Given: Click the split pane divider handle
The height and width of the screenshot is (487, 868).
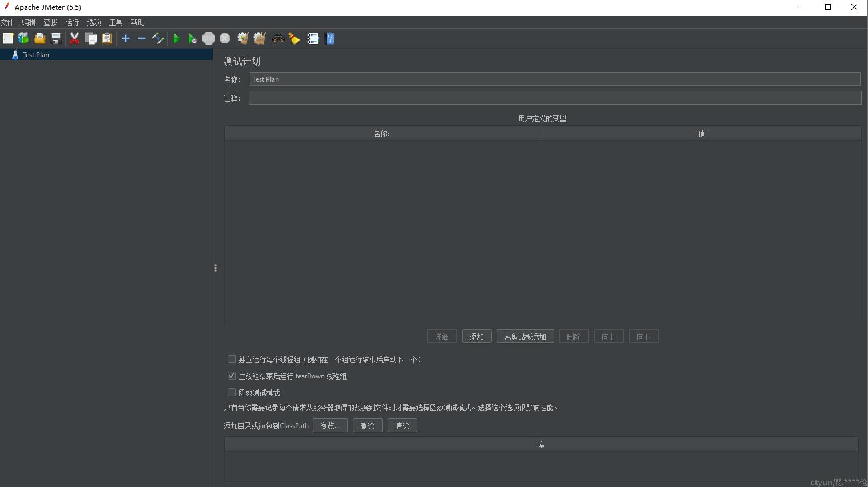Looking at the screenshot, I should coord(215,268).
